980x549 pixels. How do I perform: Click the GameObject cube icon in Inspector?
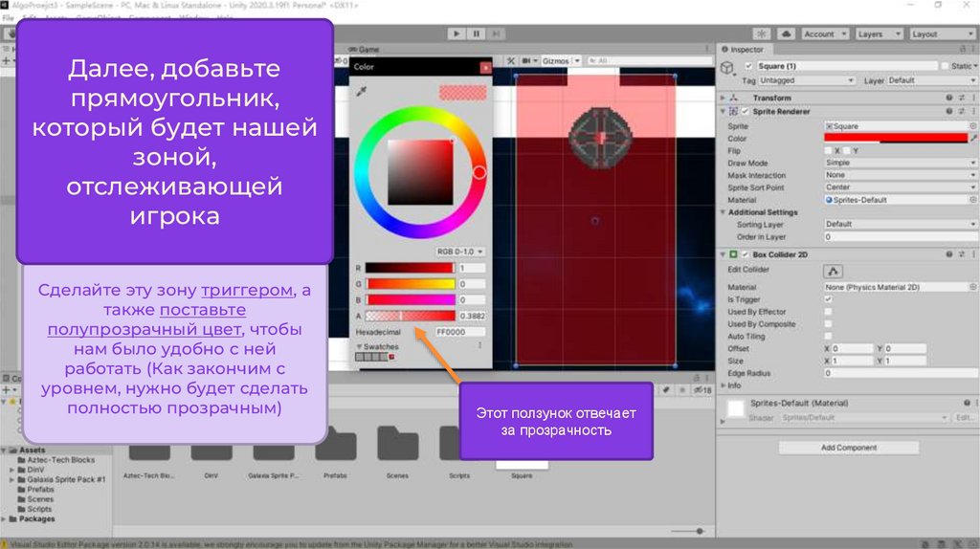tap(727, 67)
